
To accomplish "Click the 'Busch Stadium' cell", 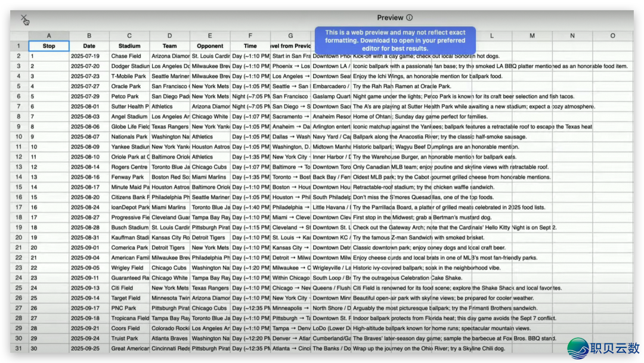I will pos(129,228).
